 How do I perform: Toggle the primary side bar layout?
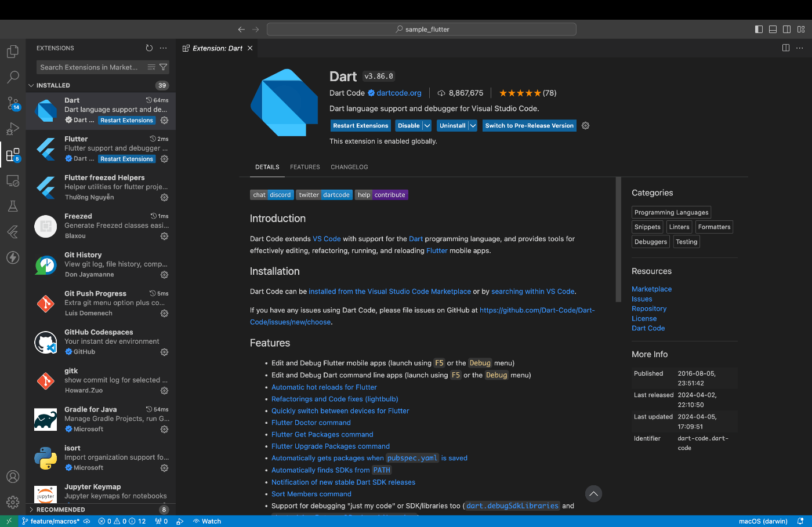[x=759, y=30]
